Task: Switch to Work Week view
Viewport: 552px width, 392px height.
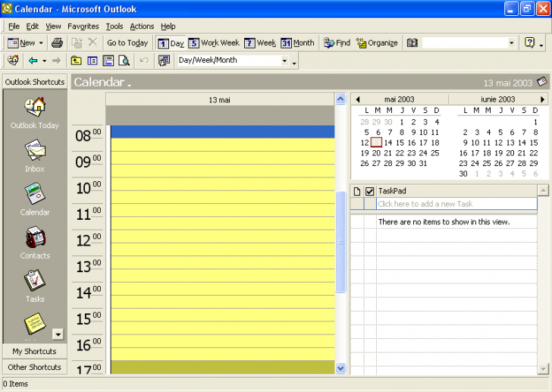Action: point(214,43)
